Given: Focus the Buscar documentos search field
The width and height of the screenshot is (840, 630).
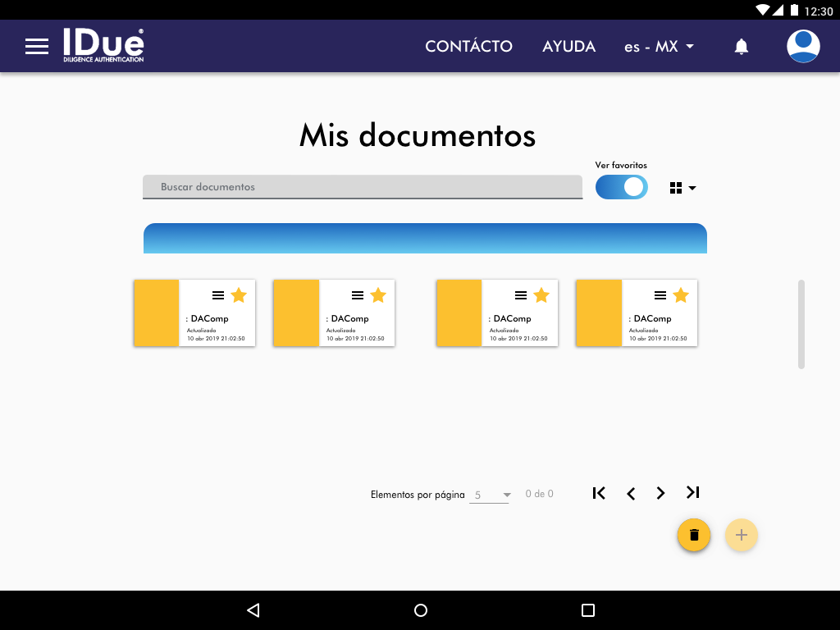Looking at the screenshot, I should 362,187.
